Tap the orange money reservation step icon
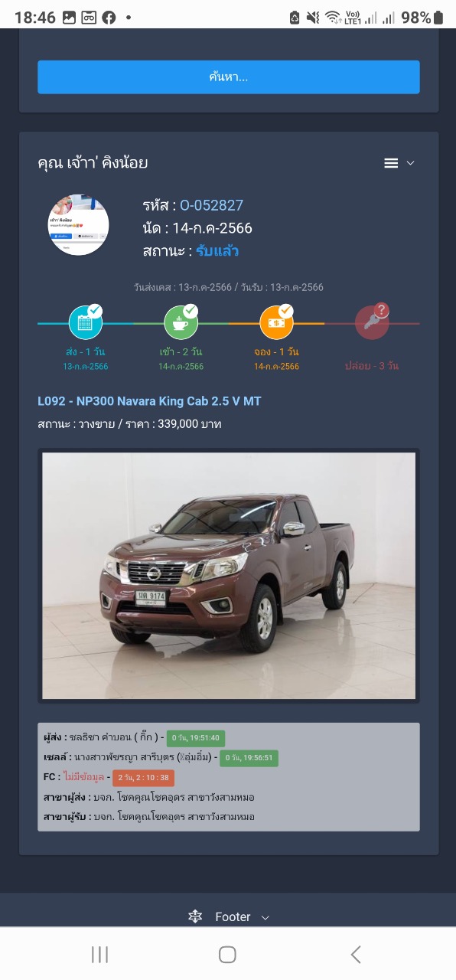The image size is (456, 980). pos(277,323)
